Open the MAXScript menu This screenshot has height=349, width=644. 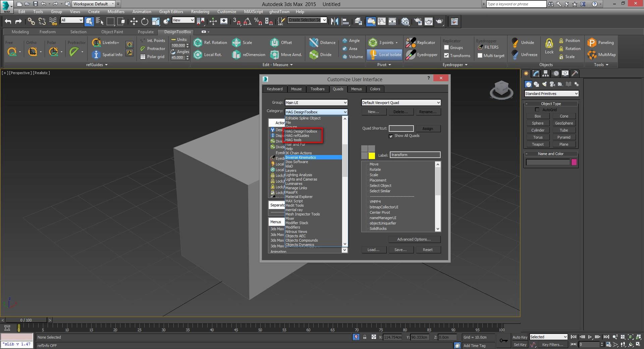click(253, 11)
